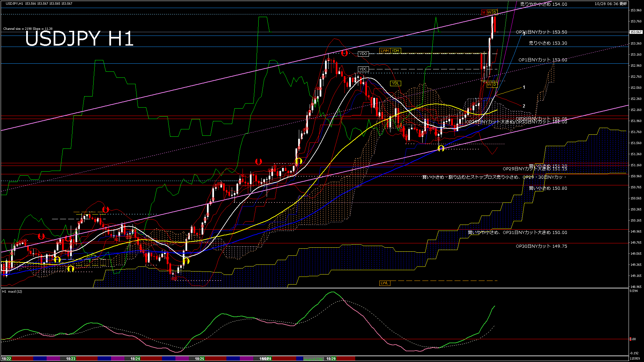Click the orange LWH label
The height and width of the screenshot is (362, 644).
(384, 51)
